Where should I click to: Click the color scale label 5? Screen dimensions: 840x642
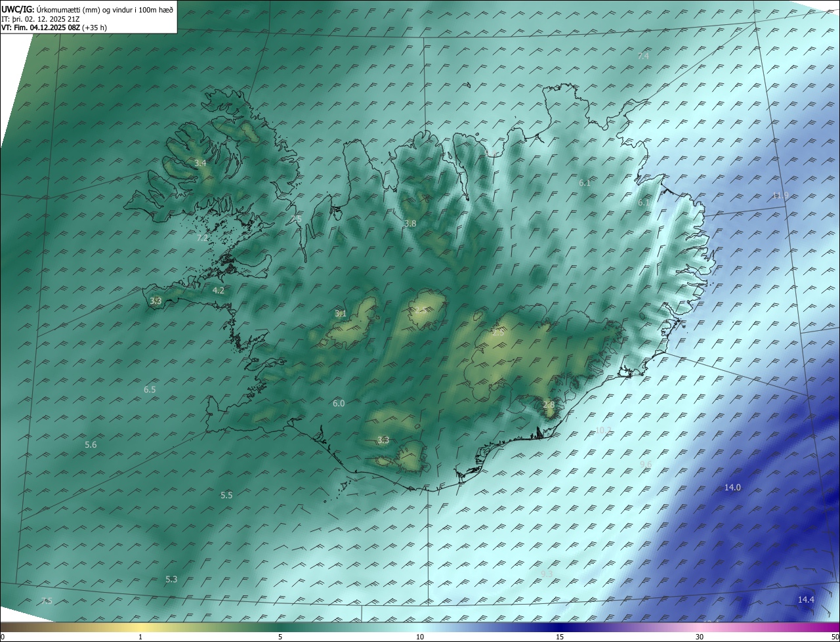point(280,637)
